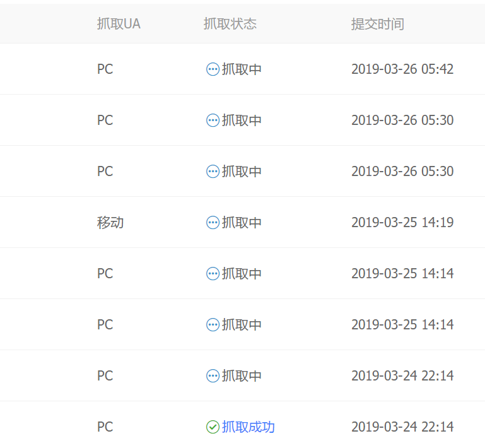485x448 pixels.
Task: Click the 2019-03-25 14:19 timestamp
Action: (402, 223)
